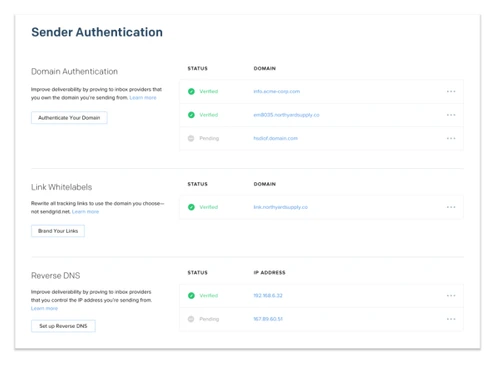The height and width of the screenshot is (375, 500).
Task: Open three-dot menu for em8035.northyardsupply.co row
Action: click(451, 115)
